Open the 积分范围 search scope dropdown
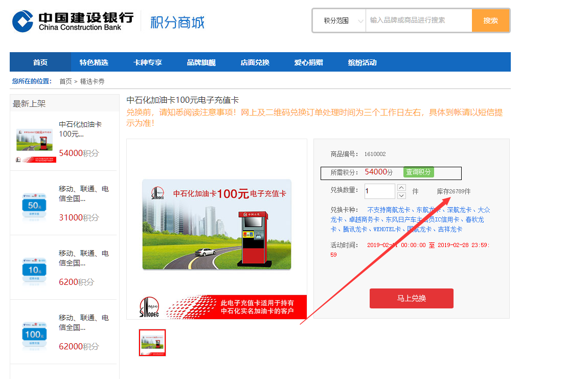The width and height of the screenshot is (588, 379). click(340, 20)
